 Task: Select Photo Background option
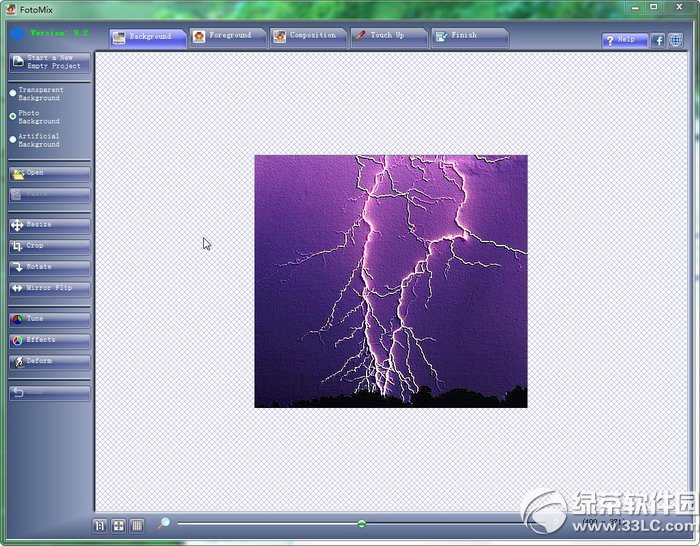(13, 117)
